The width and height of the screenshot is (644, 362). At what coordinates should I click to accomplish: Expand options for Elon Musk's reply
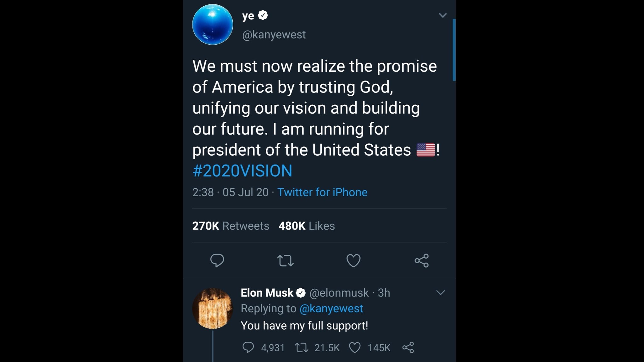tap(441, 293)
